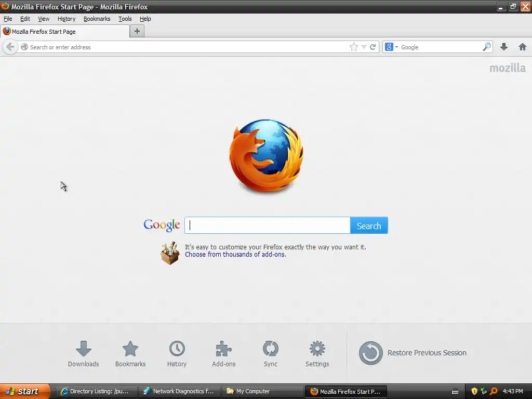The width and height of the screenshot is (532, 399).
Task: Click the Firefox logo in the tab
Action: [x=6, y=31]
